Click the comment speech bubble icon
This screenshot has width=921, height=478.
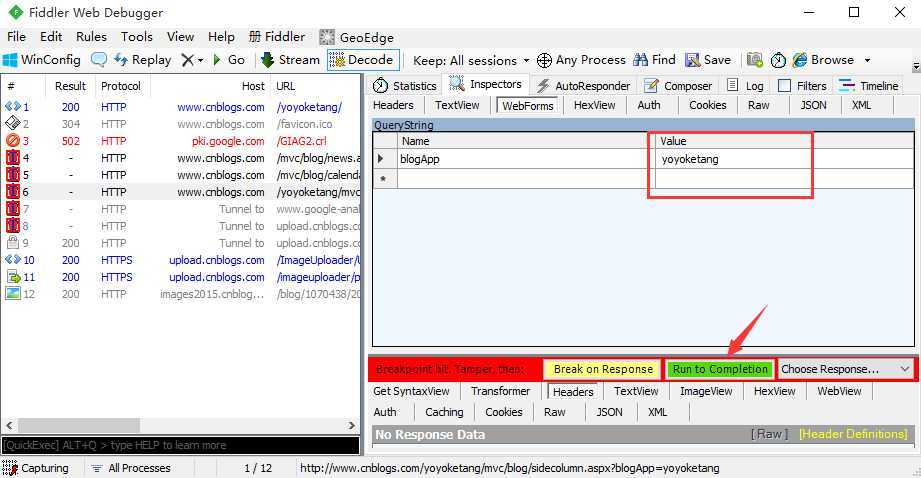tap(99, 59)
